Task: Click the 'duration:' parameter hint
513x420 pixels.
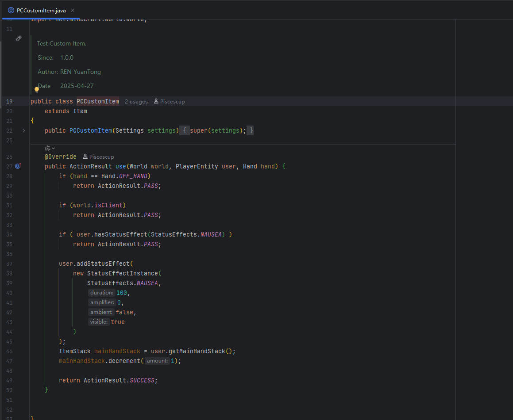Action: coord(101,293)
